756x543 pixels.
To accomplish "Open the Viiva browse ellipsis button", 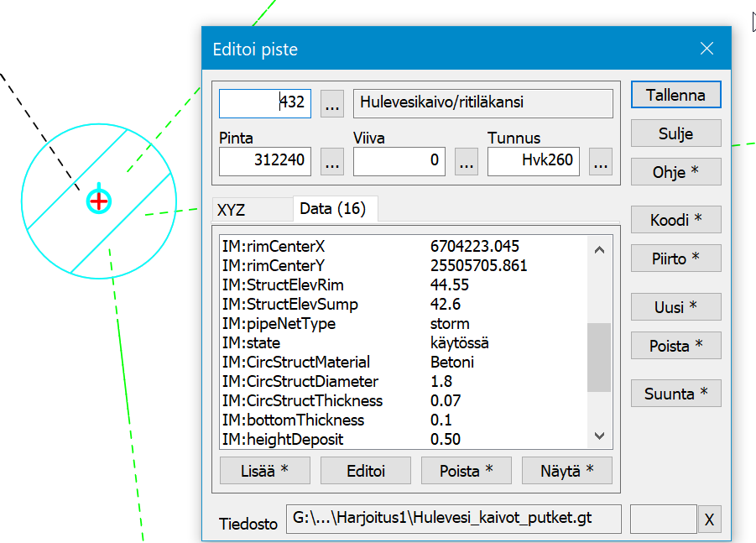I will [467, 163].
